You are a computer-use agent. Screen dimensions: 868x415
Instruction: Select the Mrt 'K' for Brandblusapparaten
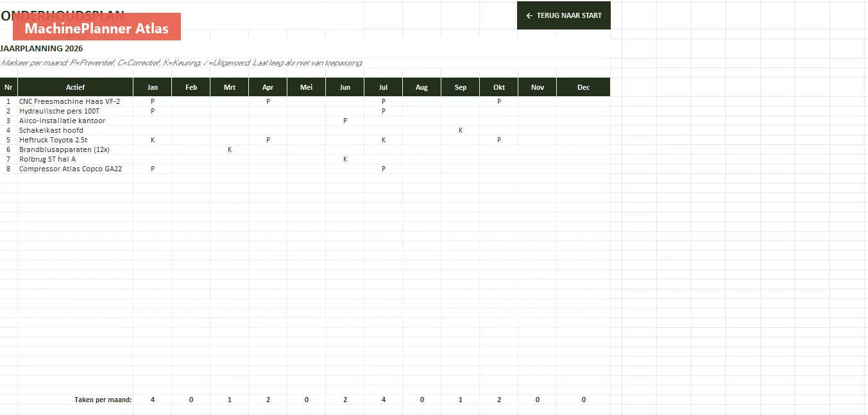(229, 149)
